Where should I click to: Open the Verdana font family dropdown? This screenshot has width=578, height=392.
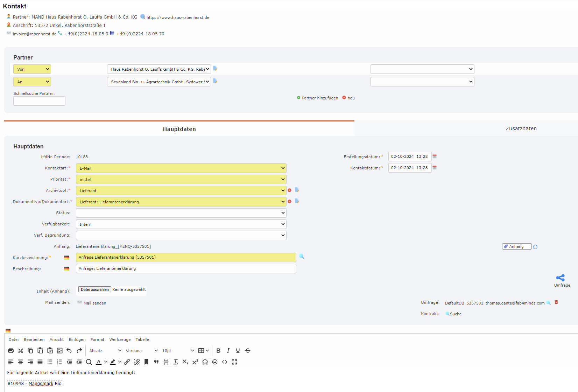click(x=140, y=350)
